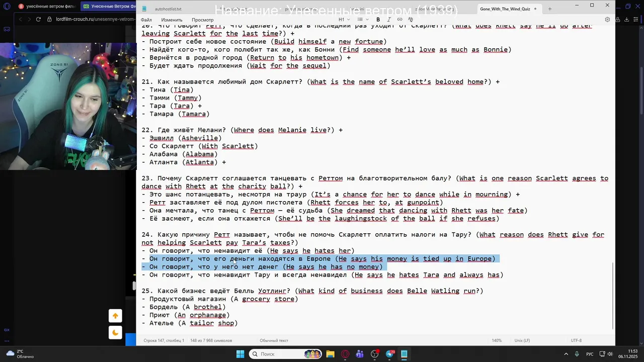Open volume control in the tray

point(611,354)
